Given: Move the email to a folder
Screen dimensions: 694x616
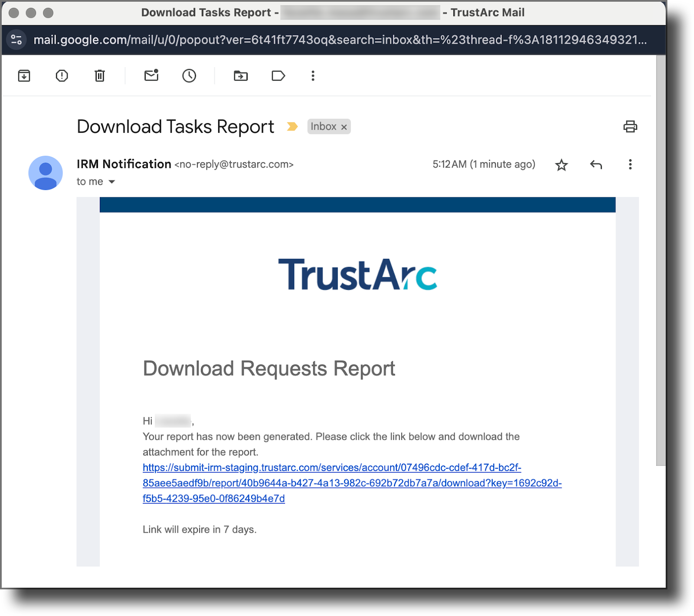Looking at the screenshot, I should (x=240, y=75).
